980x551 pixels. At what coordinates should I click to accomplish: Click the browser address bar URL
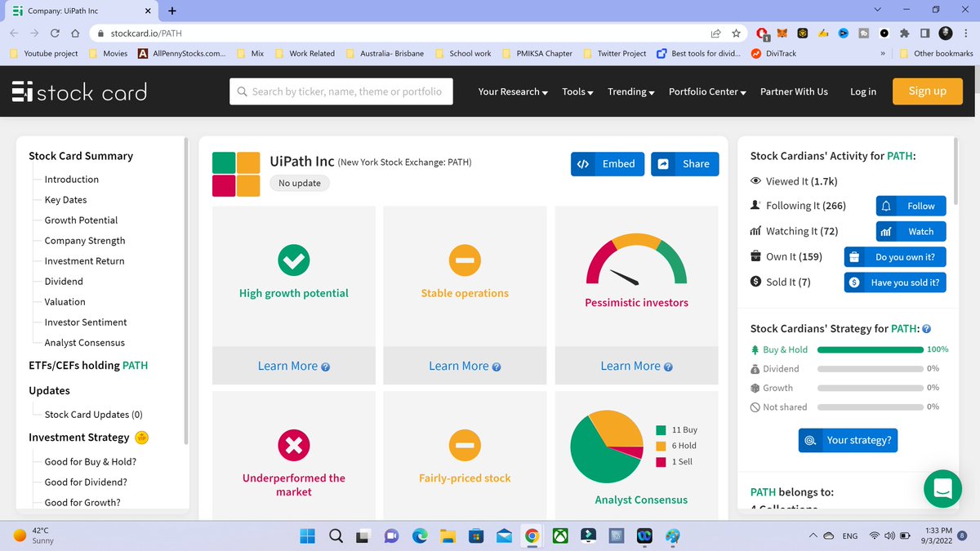[147, 33]
